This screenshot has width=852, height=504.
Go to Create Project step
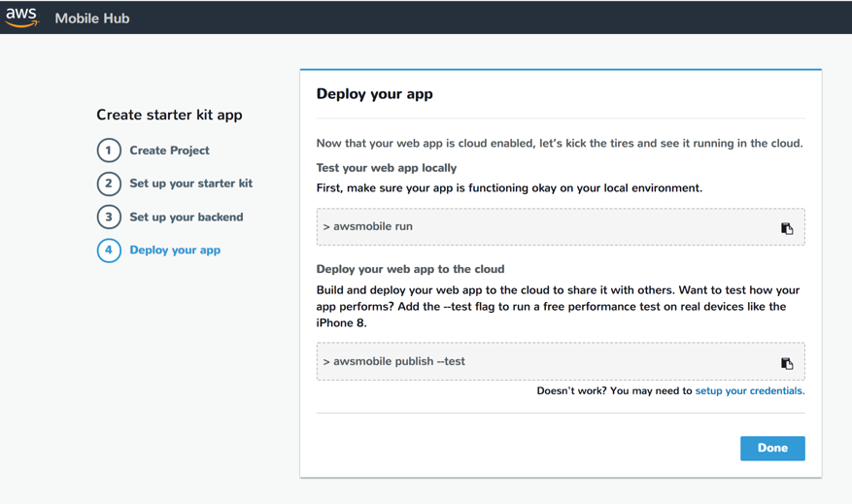point(169,151)
